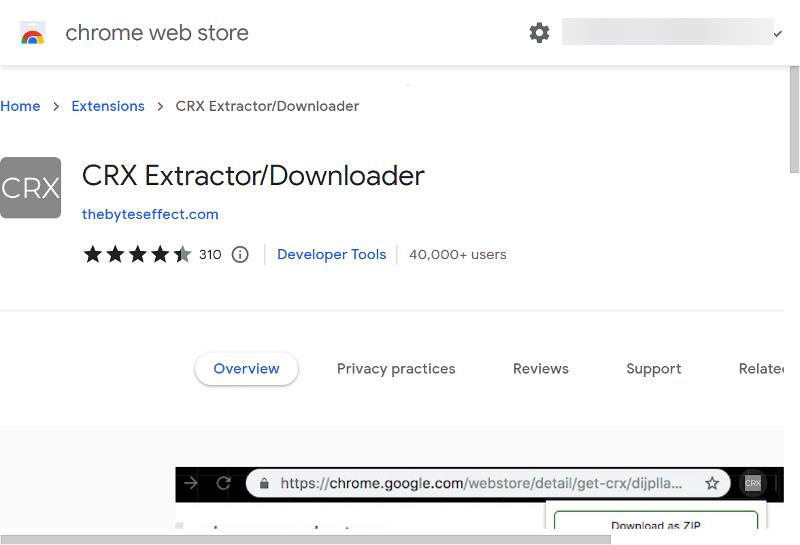Click the Extensions breadcrumb link
This screenshot has height=545, width=800.
point(108,106)
